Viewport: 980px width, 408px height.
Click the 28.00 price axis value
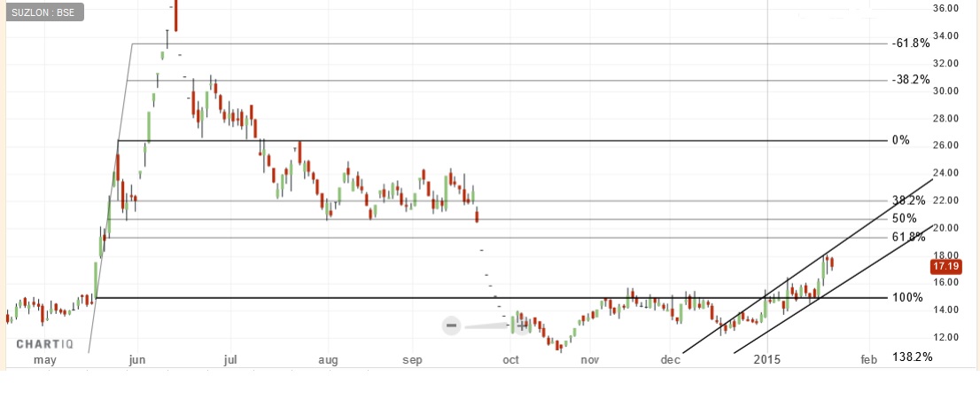tap(945, 118)
